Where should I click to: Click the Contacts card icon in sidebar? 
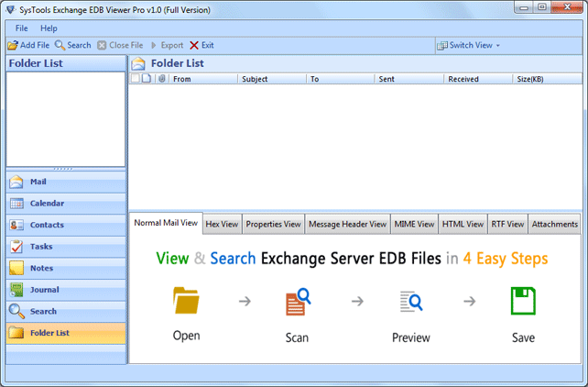16,225
